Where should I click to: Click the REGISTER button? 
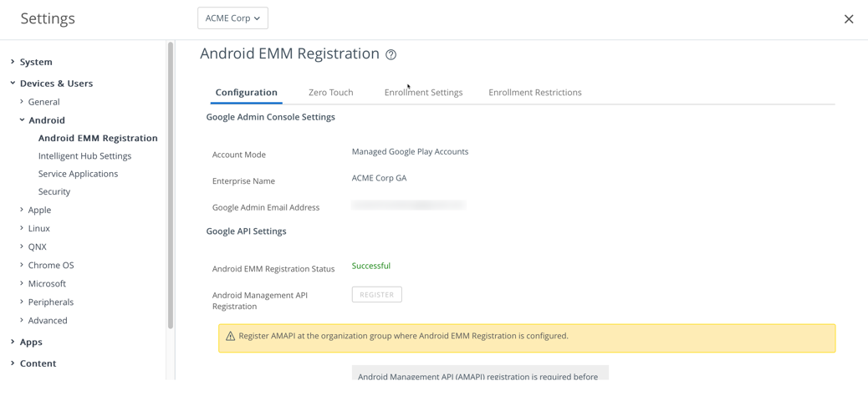pos(376,295)
